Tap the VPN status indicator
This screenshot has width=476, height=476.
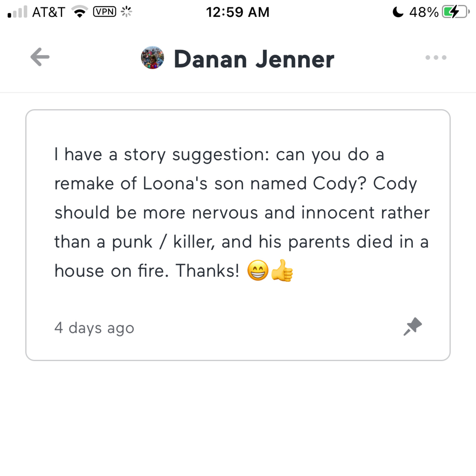pyautogui.click(x=104, y=12)
